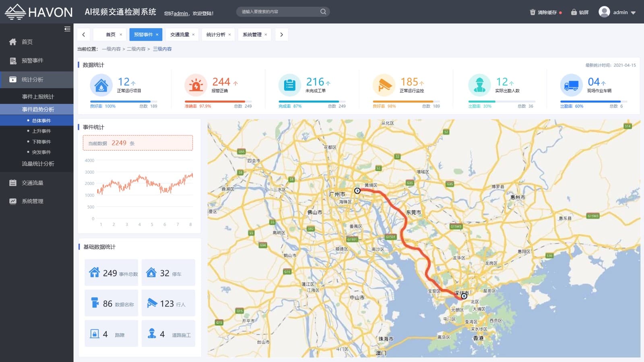Close the 统计分析 tab
644x362 pixels.
click(x=229, y=35)
